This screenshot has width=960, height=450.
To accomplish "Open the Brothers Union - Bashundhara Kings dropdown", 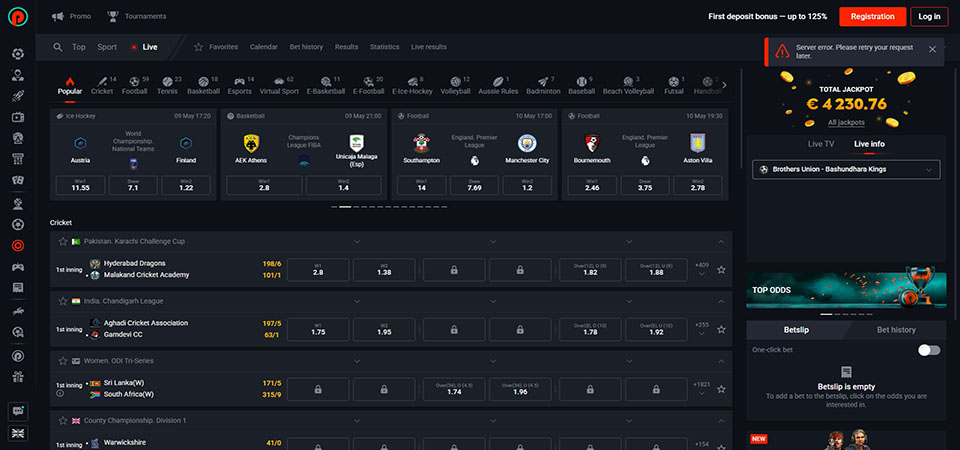I will [846, 170].
